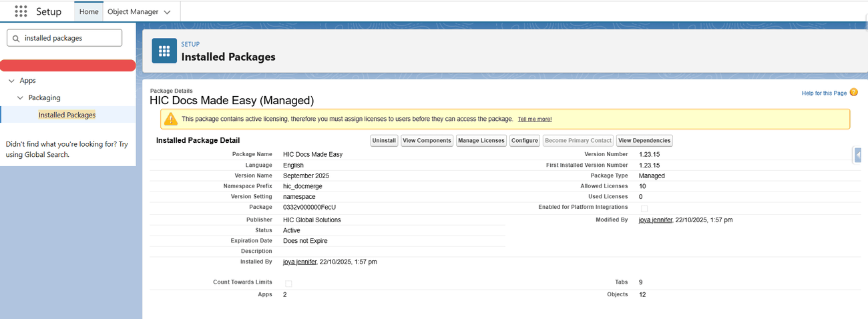Select Package ID 0332v000000FecU
The height and width of the screenshot is (319, 868).
309,208
